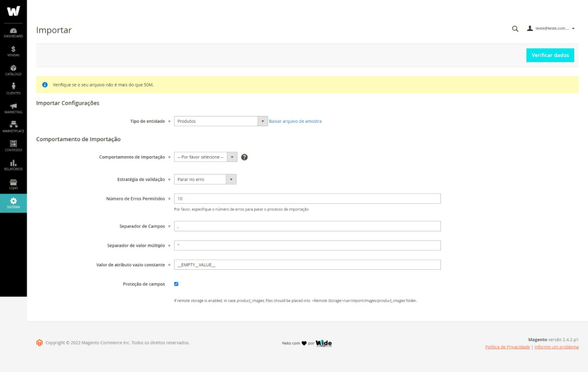Click the info icon in yellow notice

click(x=45, y=85)
